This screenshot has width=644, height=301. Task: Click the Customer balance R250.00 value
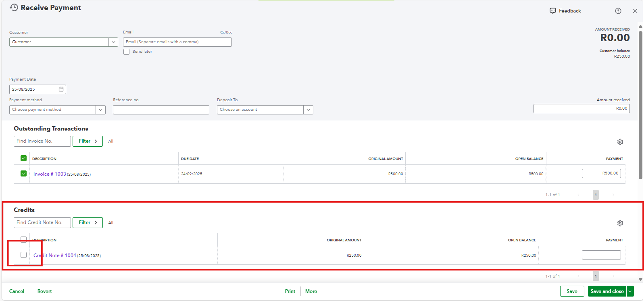622,56
